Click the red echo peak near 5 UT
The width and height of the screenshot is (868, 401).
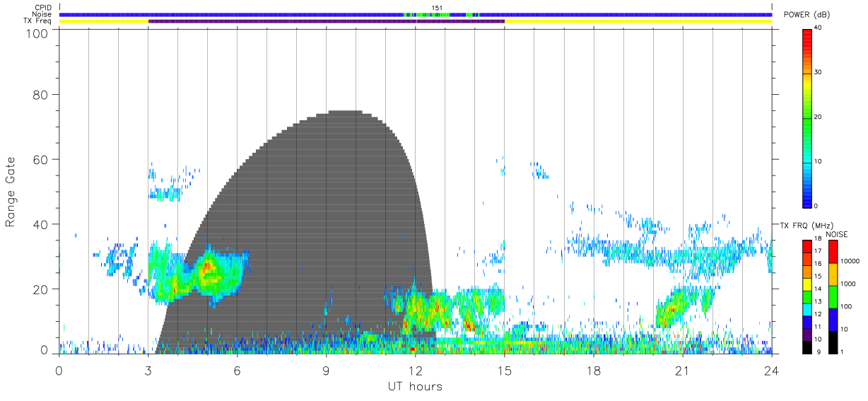click(x=206, y=267)
